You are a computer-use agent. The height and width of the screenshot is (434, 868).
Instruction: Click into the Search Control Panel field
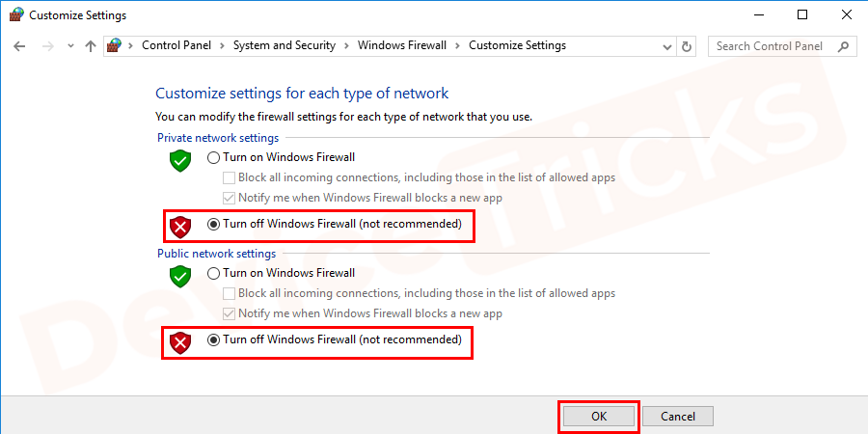click(x=770, y=46)
